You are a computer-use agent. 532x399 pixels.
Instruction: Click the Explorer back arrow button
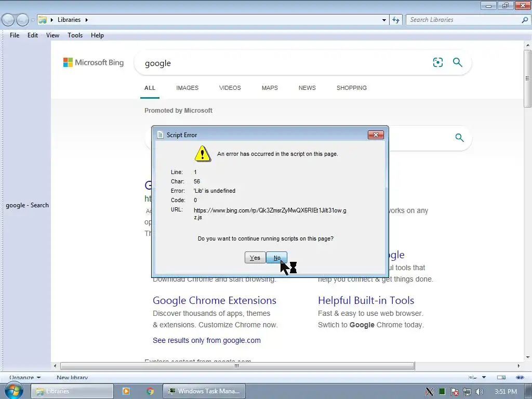8,20
